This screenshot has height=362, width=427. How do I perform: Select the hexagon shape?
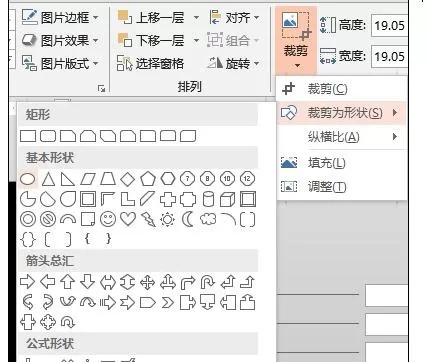[x=168, y=179]
